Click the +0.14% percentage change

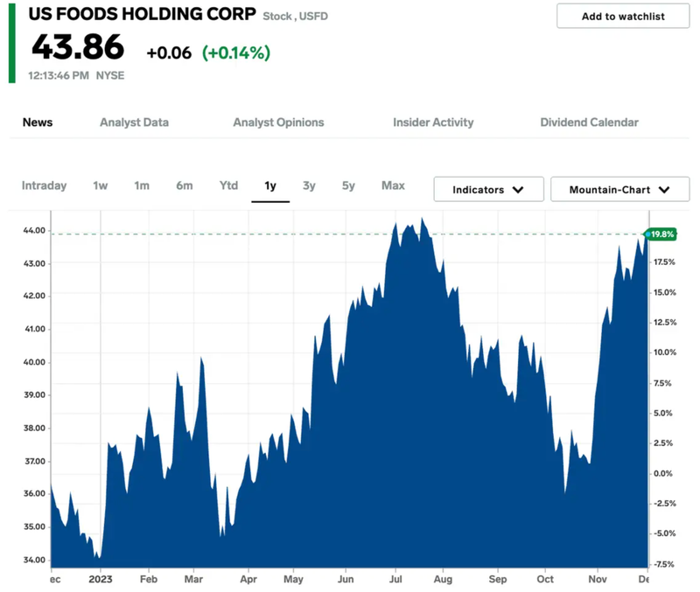point(236,52)
